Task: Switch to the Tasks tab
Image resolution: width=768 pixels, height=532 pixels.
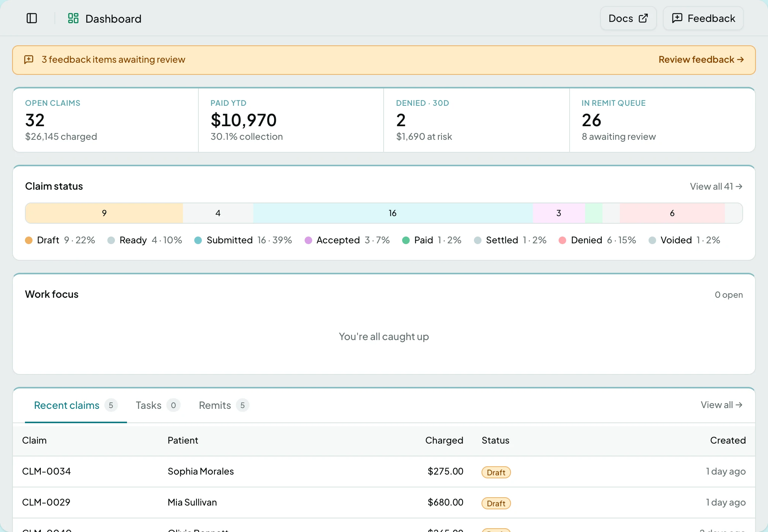Action: 158,405
